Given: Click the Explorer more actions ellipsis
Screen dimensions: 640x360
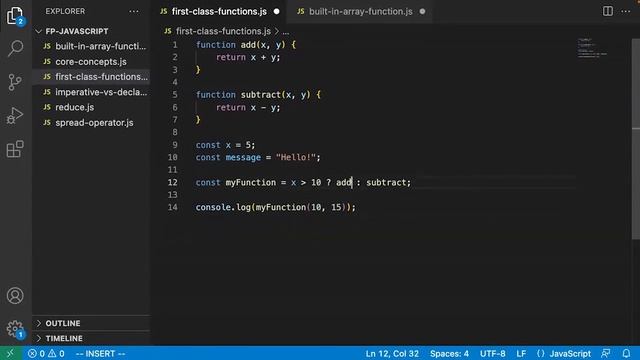Looking at the screenshot, I should [x=134, y=11].
